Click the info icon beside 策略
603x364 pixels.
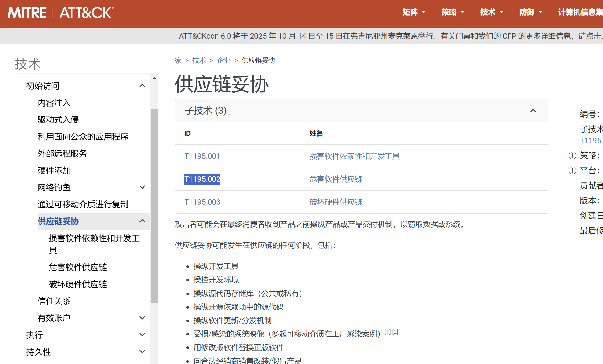tap(573, 155)
